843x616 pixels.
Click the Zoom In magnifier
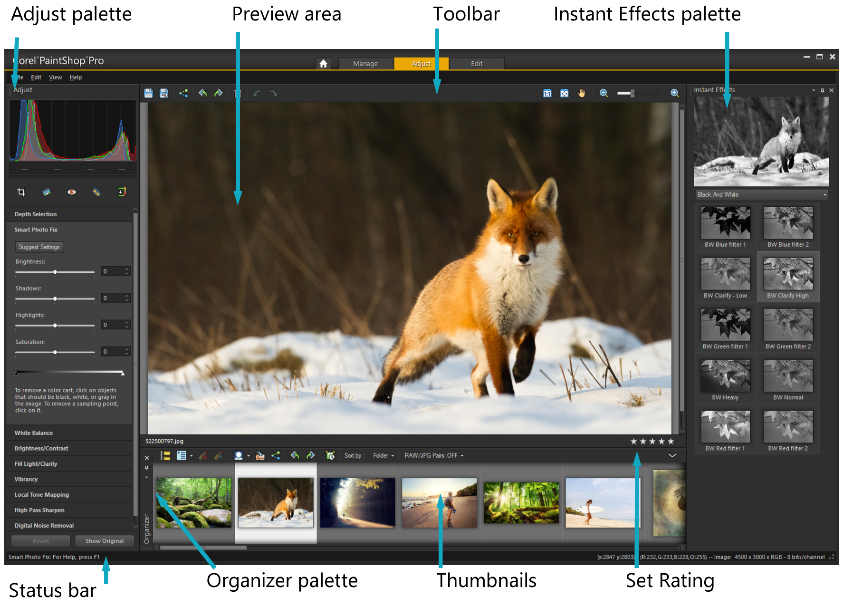pyautogui.click(x=674, y=93)
